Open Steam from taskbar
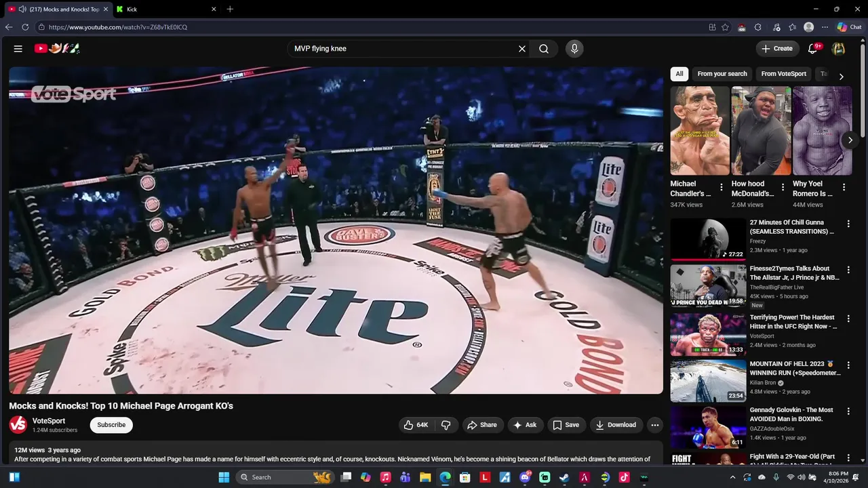The width and height of the screenshot is (868, 488). (x=564, y=477)
